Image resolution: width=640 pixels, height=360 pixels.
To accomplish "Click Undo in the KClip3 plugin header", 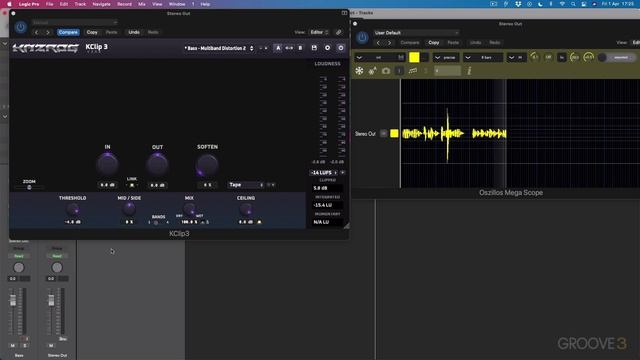I will click(134, 32).
